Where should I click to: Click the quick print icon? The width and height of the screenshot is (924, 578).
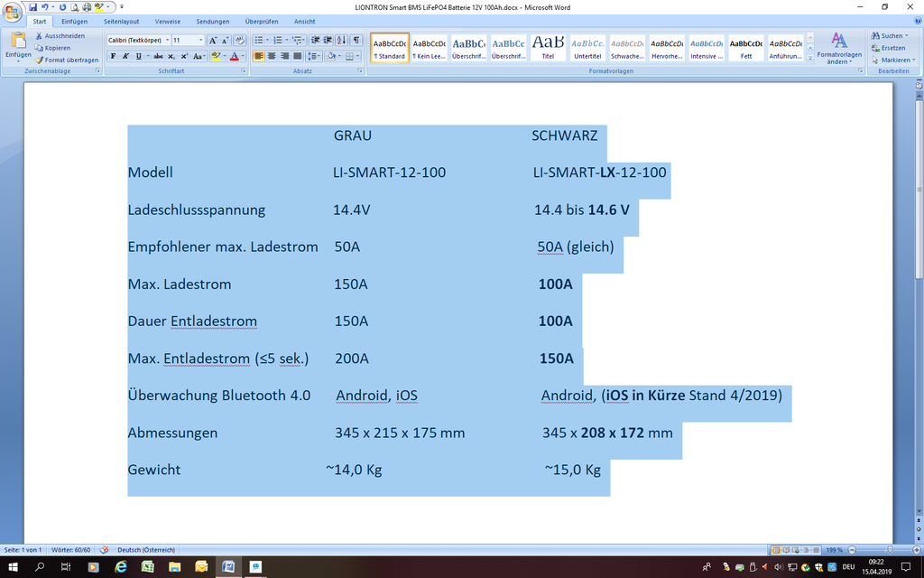point(87,7)
